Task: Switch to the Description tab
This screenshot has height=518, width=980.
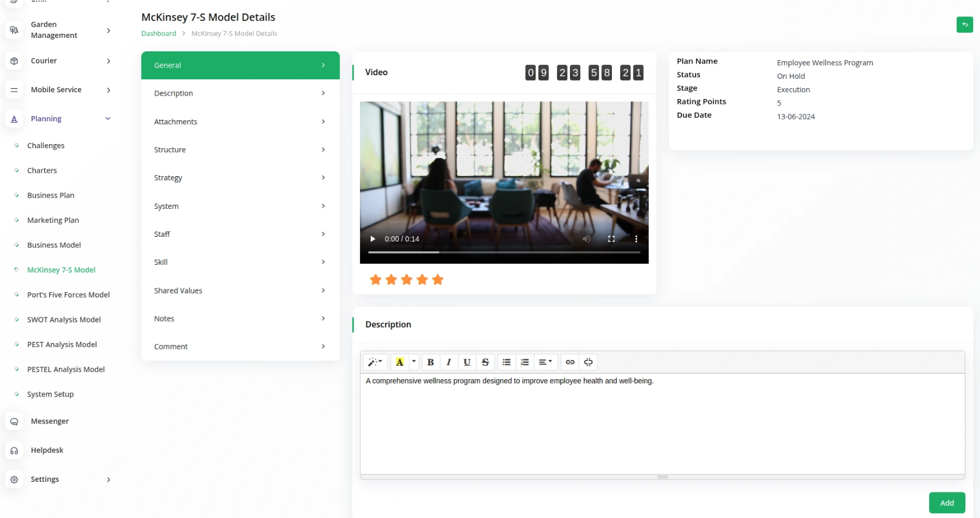Action: [x=240, y=93]
